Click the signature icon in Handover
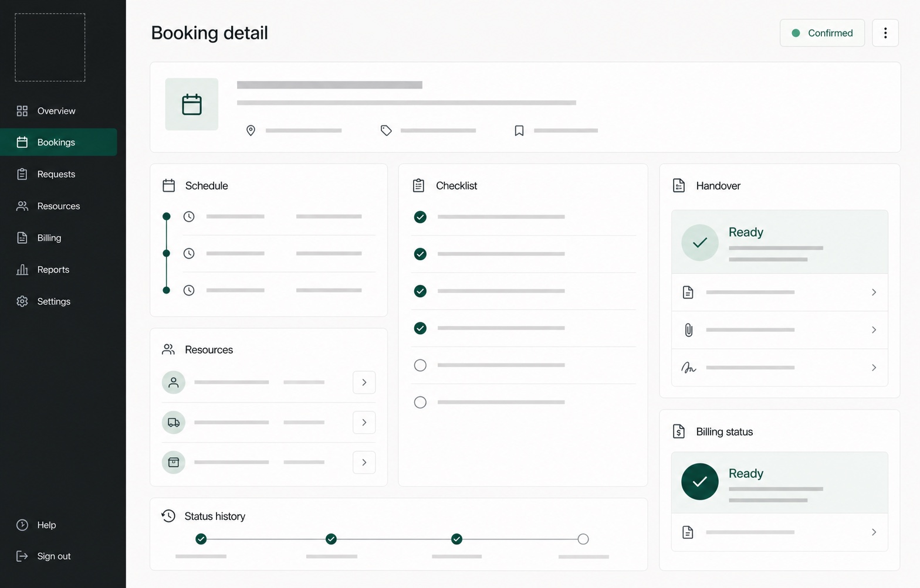Screen dimensions: 920x588 [x=689, y=368]
